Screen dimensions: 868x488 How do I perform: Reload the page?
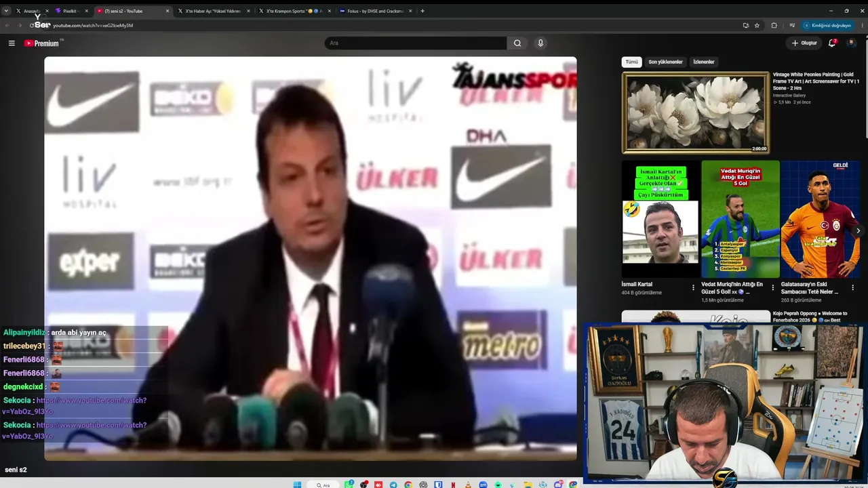coord(32,25)
